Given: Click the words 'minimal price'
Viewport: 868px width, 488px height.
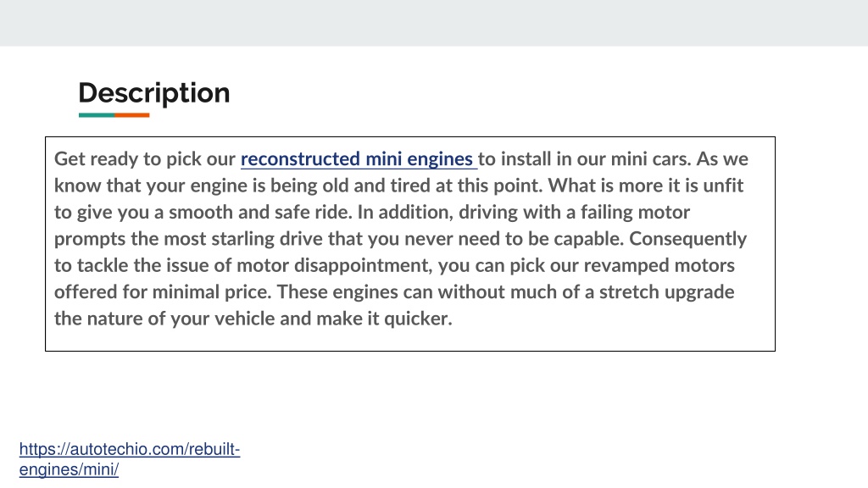Looking at the screenshot, I should click(211, 292).
